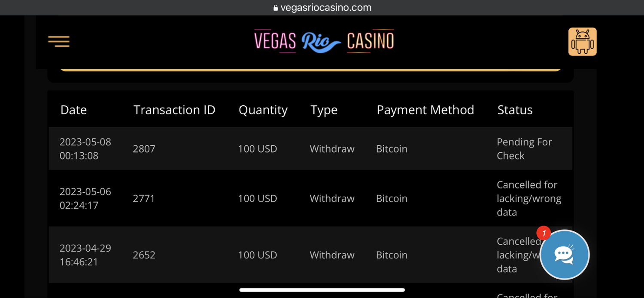644x298 pixels.
Task: Click the Status column header
Action: (x=515, y=110)
